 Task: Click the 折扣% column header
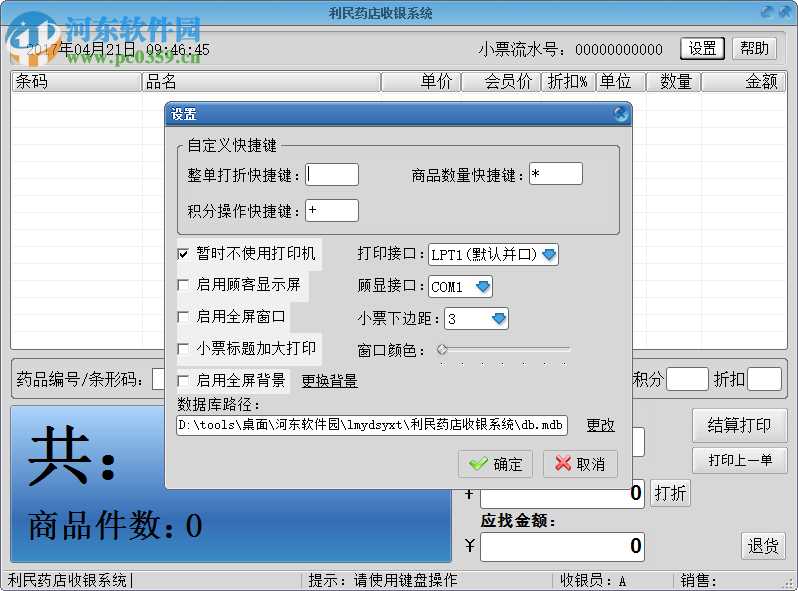(x=568, y=81)
